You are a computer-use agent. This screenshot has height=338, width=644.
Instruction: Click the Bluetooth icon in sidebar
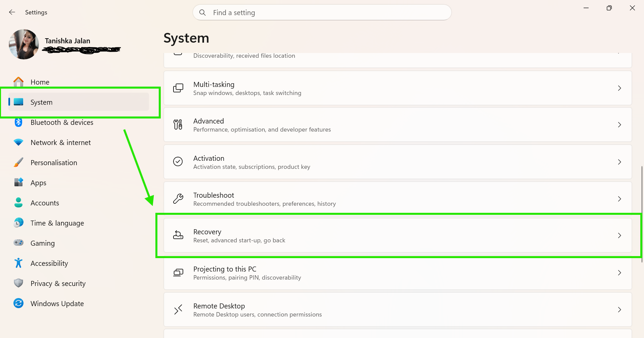pyautogui.click(x=18, y=122)
